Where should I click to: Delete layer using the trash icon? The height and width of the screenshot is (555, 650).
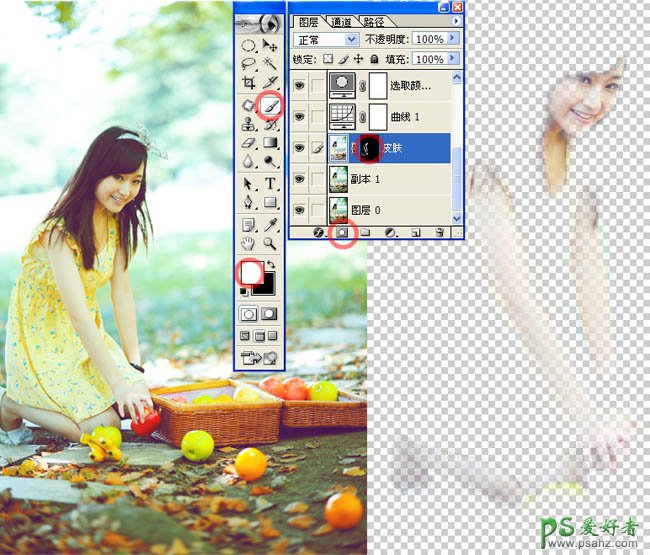click(x=440, y=231)
